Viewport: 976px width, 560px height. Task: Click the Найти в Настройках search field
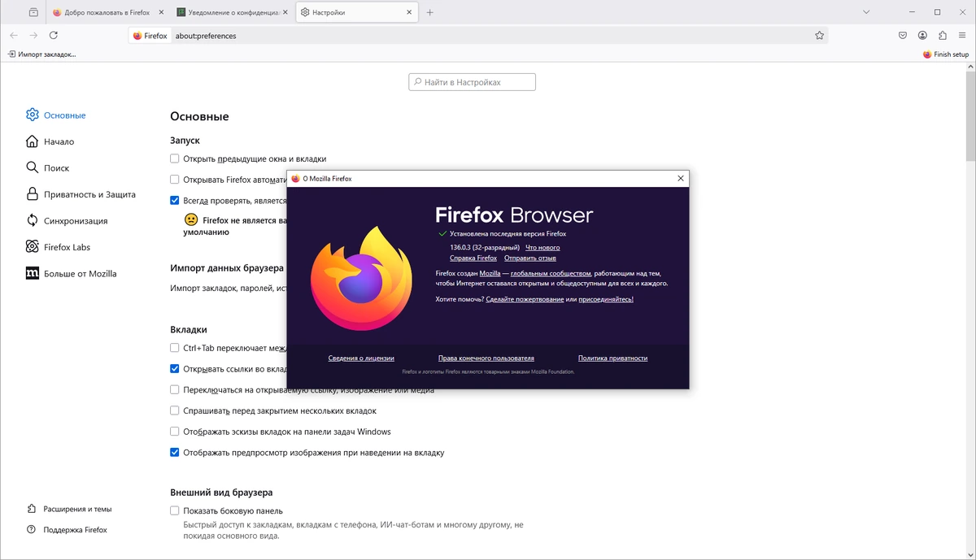click(472, 82)
